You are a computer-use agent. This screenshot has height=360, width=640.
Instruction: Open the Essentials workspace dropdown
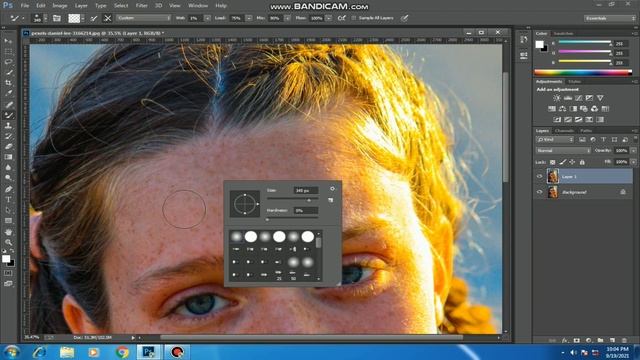(610, 18)
